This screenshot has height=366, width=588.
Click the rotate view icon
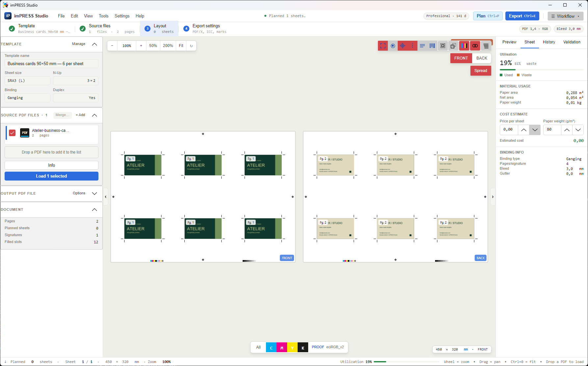(x=191, y=46)
